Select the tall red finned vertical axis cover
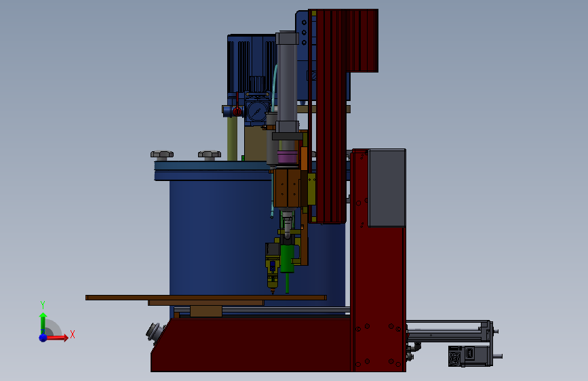The width and height of the screenshot is (588, 381). pyautogui.click(x=331, y=116)
